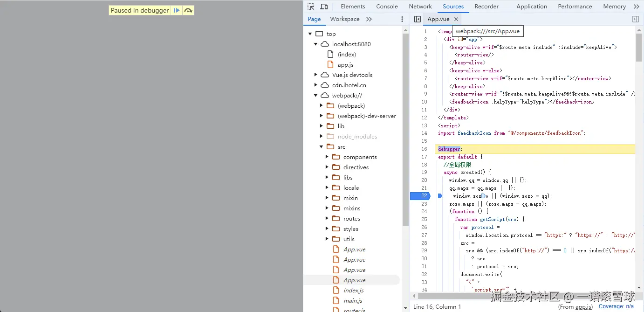Show more DevTools panels chevron
The image size is (644, 312).
coord(637,7)
